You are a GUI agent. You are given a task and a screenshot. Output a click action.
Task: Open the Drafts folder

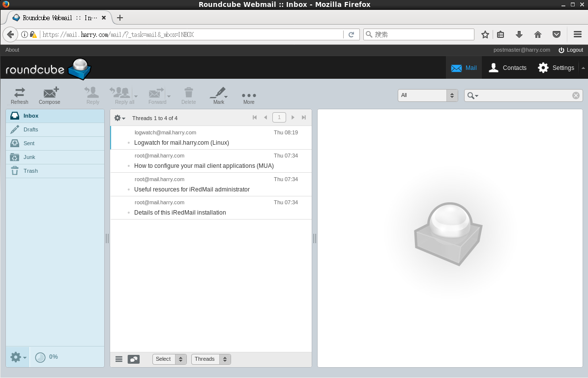tap(55, 129)
